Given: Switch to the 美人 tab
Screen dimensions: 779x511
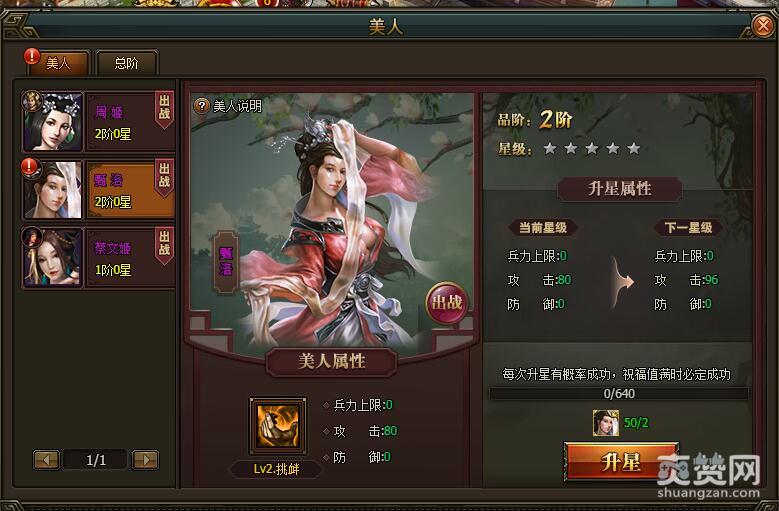Looking at the screenshot, I should (59, 63).
